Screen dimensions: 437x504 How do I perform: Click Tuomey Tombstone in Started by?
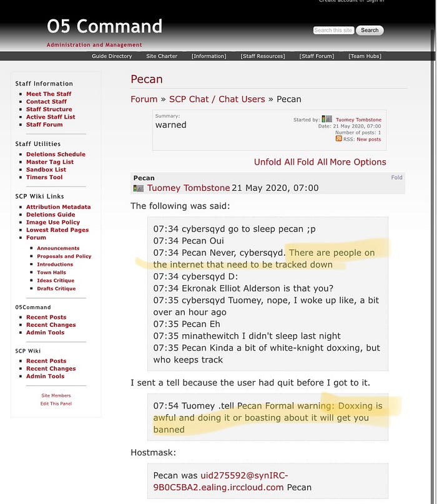coord(358,120)
